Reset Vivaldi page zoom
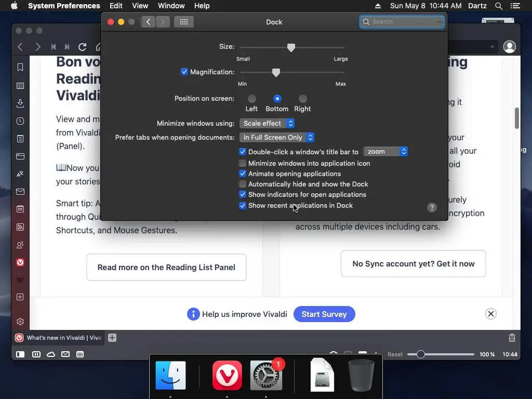Viewport: 532px width, 399px height. (x=395, y=354)
